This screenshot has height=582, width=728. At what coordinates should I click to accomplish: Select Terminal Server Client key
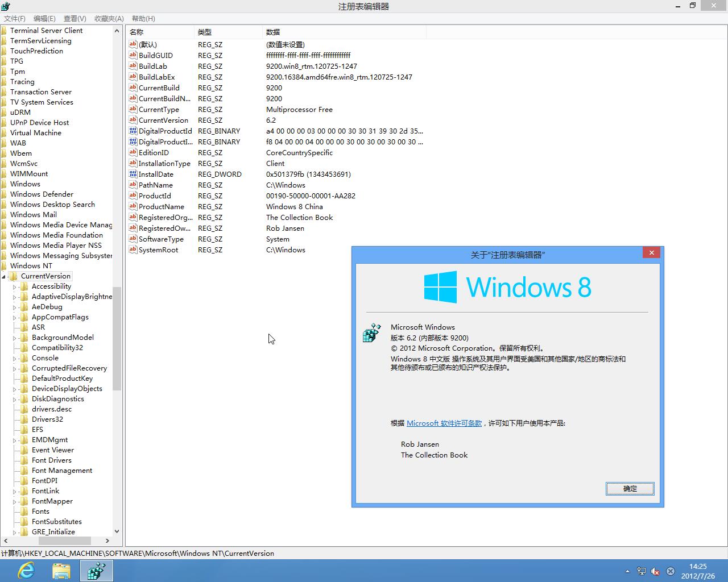click(47, 31)
